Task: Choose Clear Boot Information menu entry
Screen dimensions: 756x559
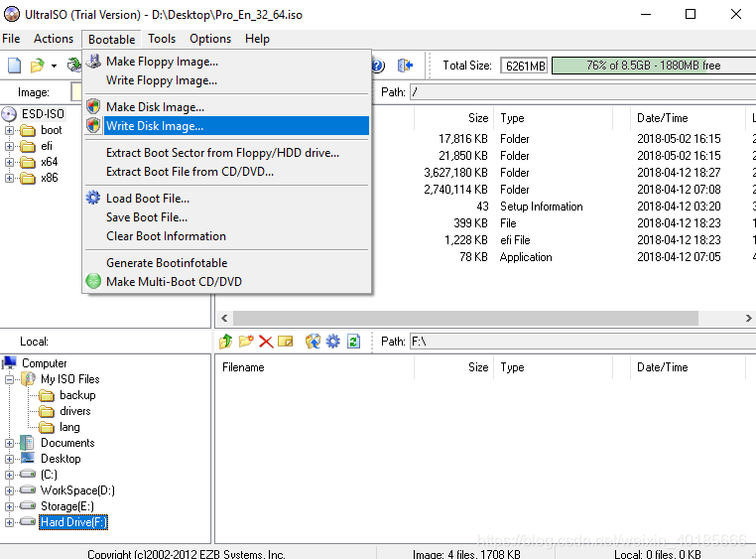Action: click(x=227, y=236)
